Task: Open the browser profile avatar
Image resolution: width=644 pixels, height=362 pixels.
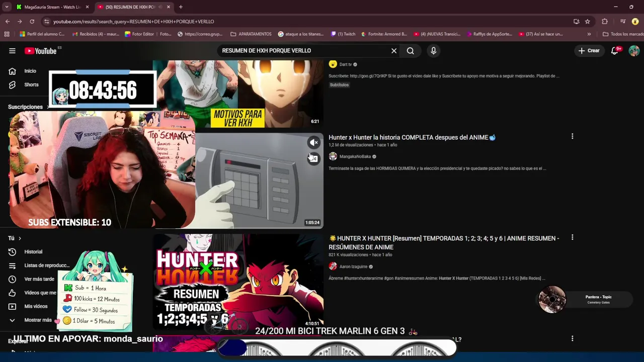Action: point(635,22)
